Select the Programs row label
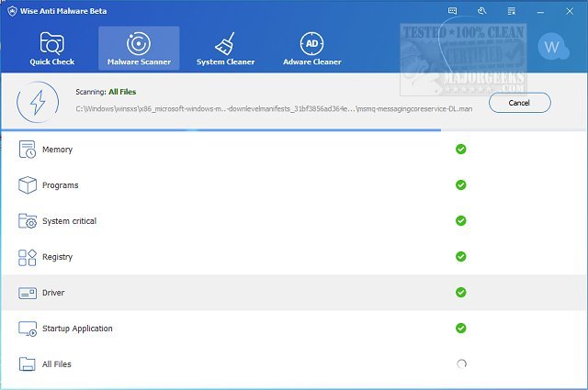Image resolution: width=588 pixels, height=390 pixels. click(x=61, y=185)
